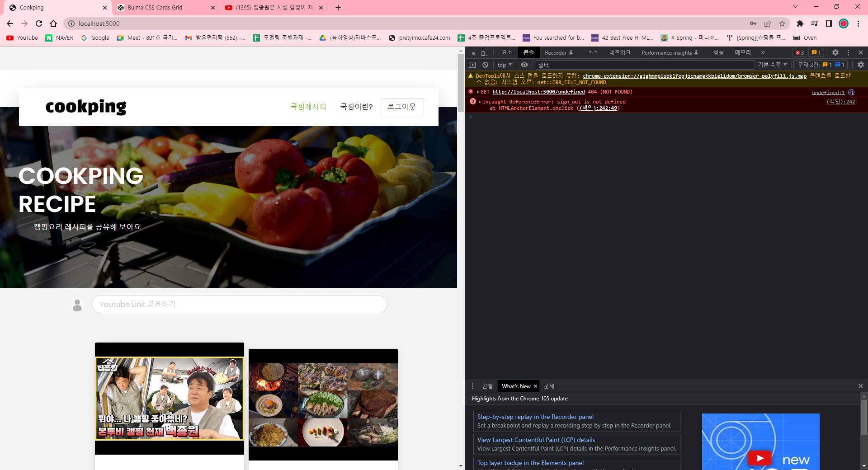The image size is (868, 470).
Task: Open the 기본 수준 log level dropdown
Action: tap(772, 65)
